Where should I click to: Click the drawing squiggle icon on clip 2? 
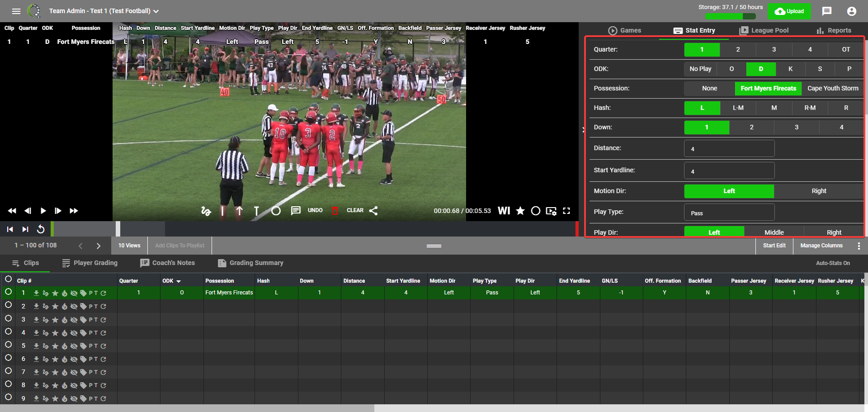(x=46, y=307)
